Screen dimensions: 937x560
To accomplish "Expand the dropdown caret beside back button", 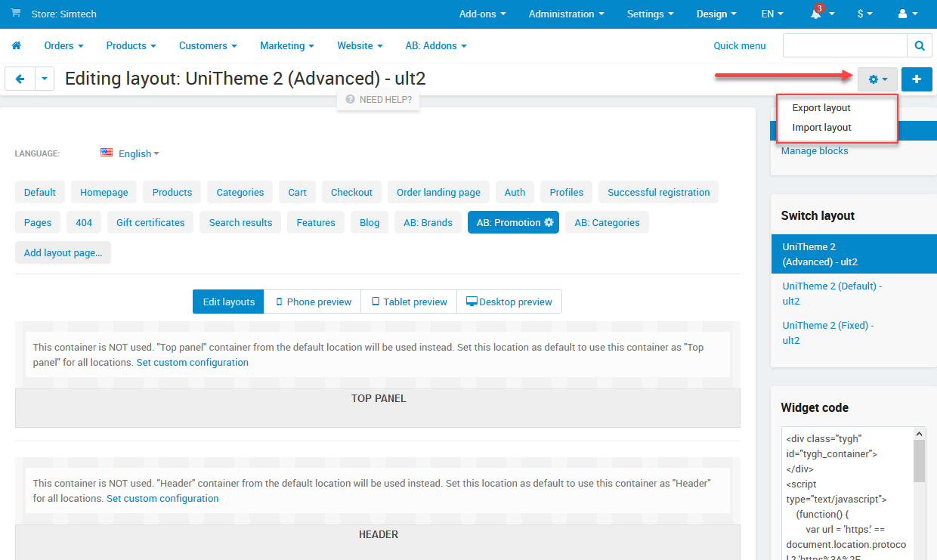I will coord(45,79).
